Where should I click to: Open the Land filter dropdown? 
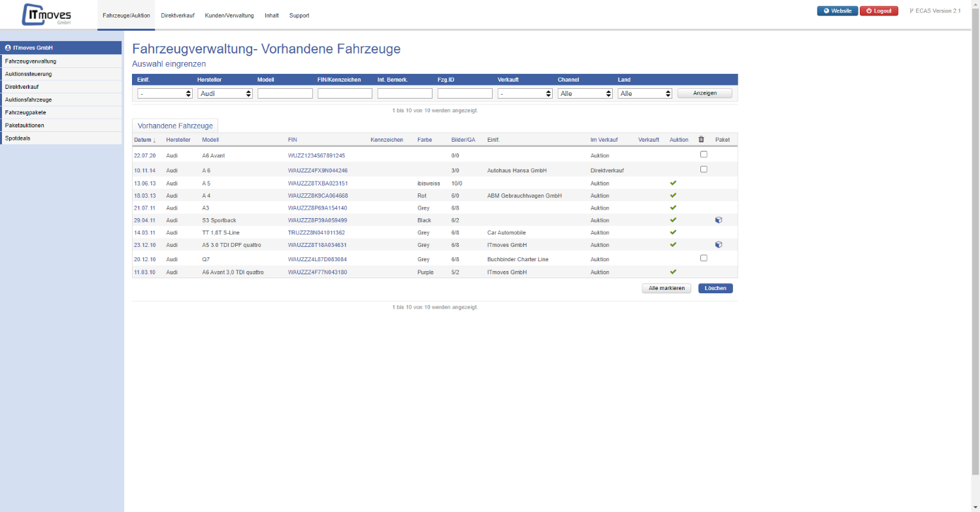coord(645,93)
